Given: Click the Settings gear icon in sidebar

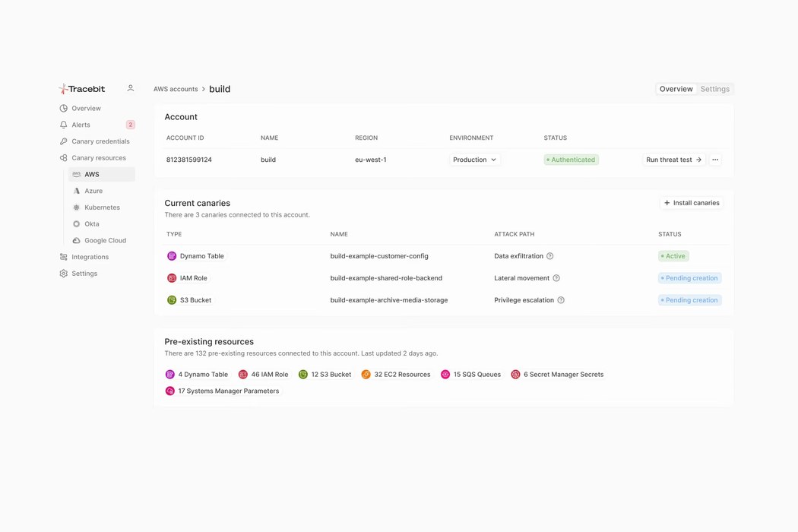Looking at the screenshot, I should coord(64,274).
